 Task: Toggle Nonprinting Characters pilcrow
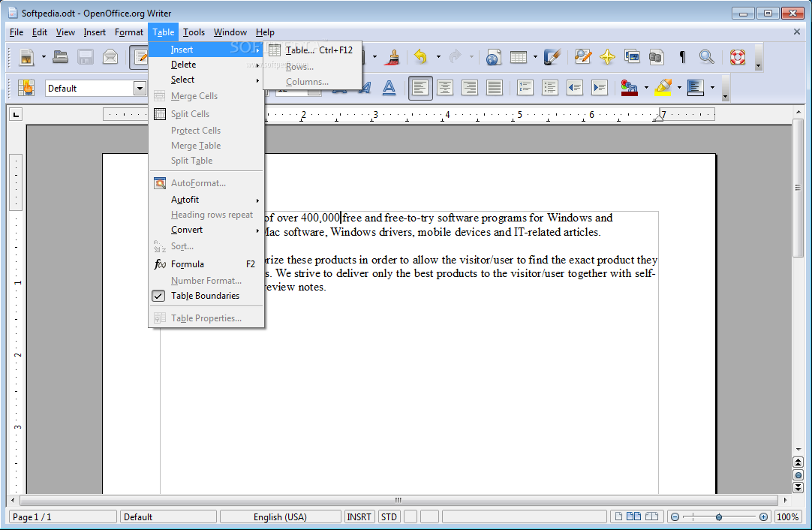pos(682,57)
